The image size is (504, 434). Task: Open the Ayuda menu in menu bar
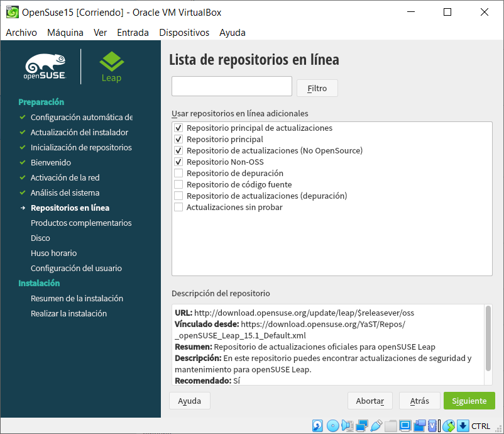tap(233, 33)
